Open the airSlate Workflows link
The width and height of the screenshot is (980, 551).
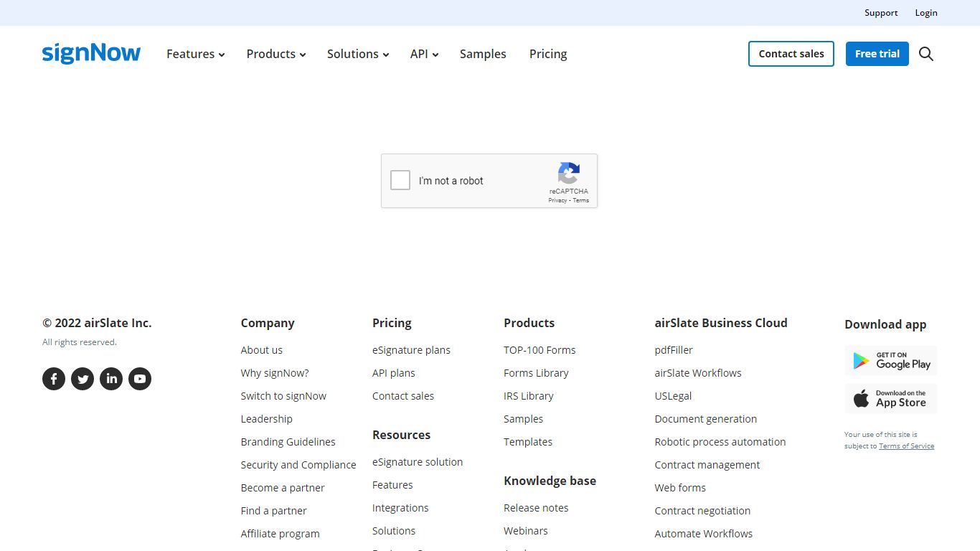[698, 373]
